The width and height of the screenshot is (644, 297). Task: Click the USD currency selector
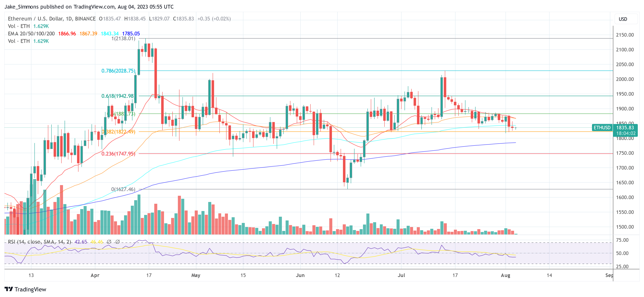pos(626,19)
